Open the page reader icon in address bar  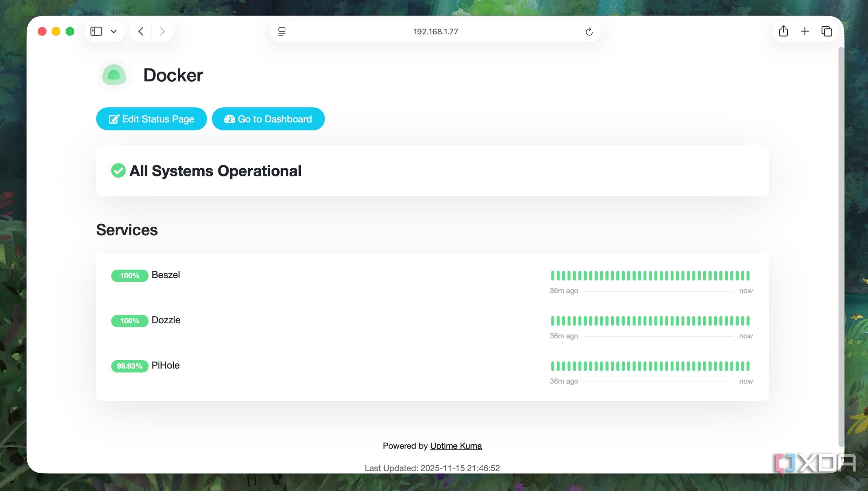tap(282, 32)
